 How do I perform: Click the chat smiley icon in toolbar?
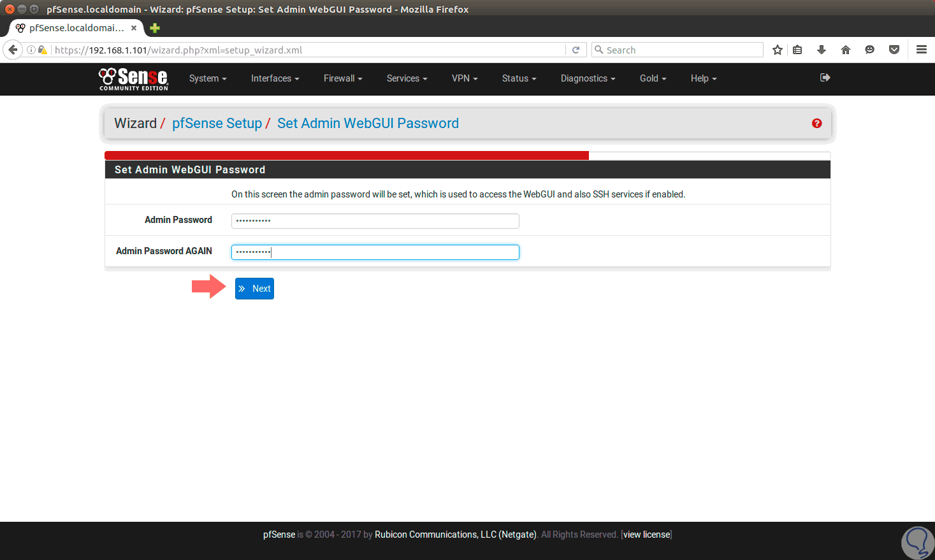coord(870,50)
